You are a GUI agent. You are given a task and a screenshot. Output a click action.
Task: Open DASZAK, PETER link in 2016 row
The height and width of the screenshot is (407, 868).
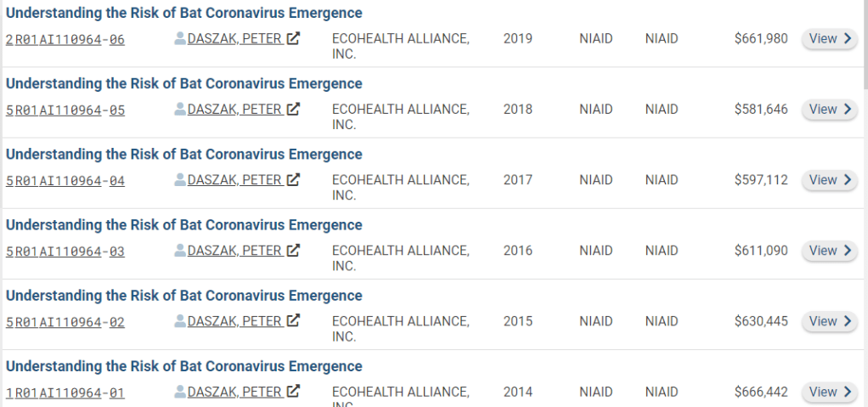(234, 251)
